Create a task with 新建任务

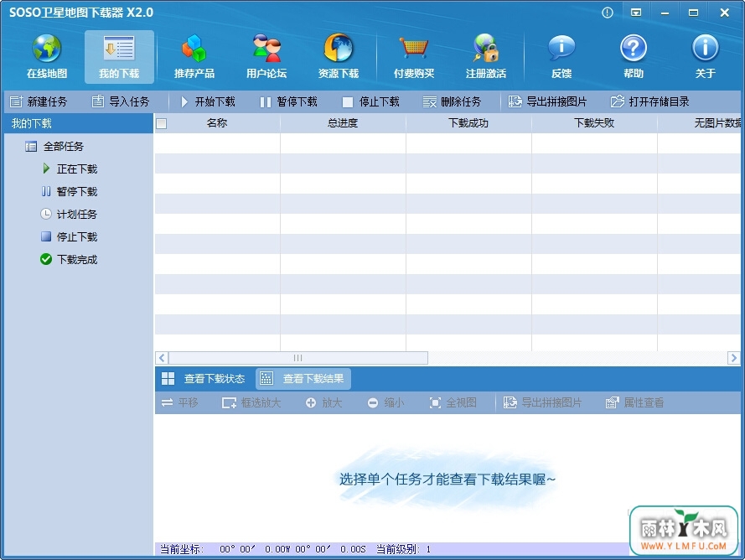(x=39, y=101)
